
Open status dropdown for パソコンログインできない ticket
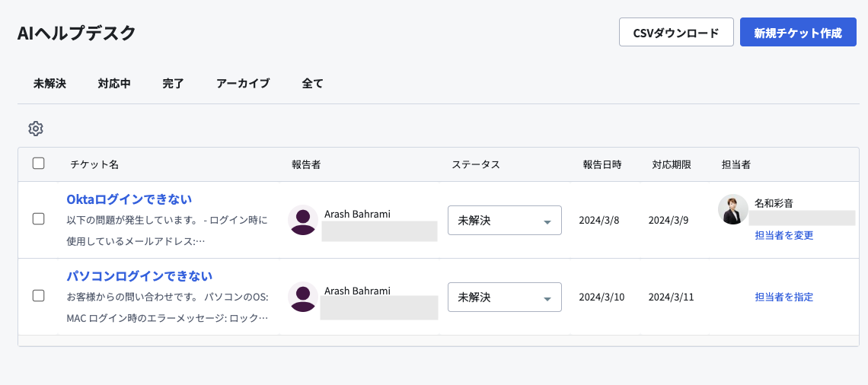(x=504, y=297)
